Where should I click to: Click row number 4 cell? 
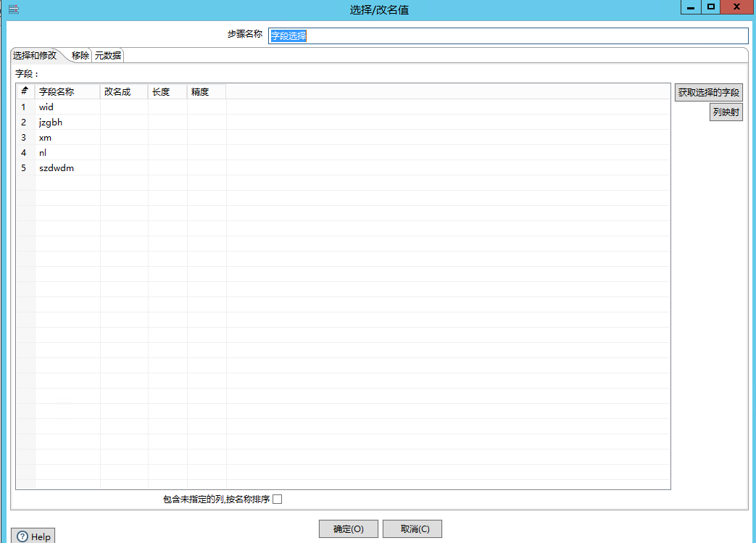tap(25, 152)
